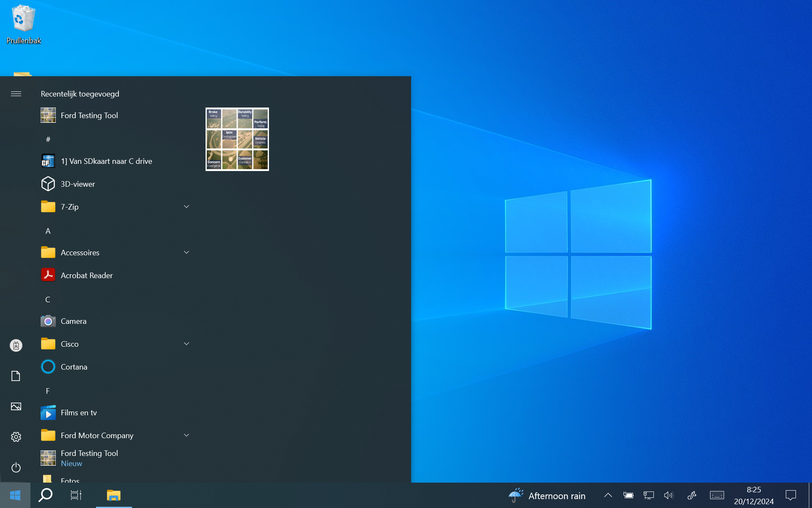Open the clock showing 8:25 20/12/2024
The image size is (812, 508).
(x=754, y=495)
